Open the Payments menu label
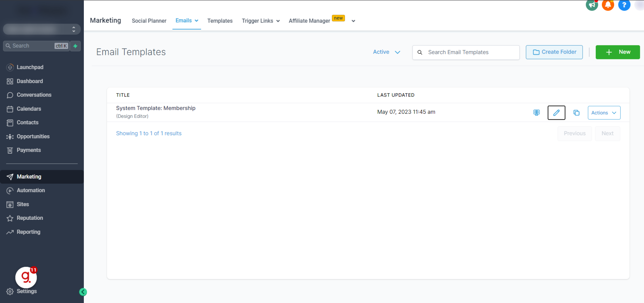Viewport: 644px width, 303px height. 29,150
